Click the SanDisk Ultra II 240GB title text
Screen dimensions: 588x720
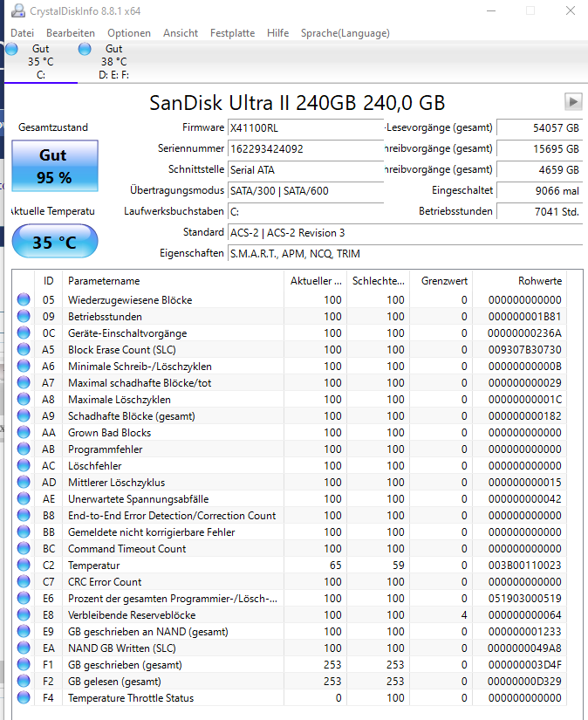pyautogui.click(x=297, y=102)
